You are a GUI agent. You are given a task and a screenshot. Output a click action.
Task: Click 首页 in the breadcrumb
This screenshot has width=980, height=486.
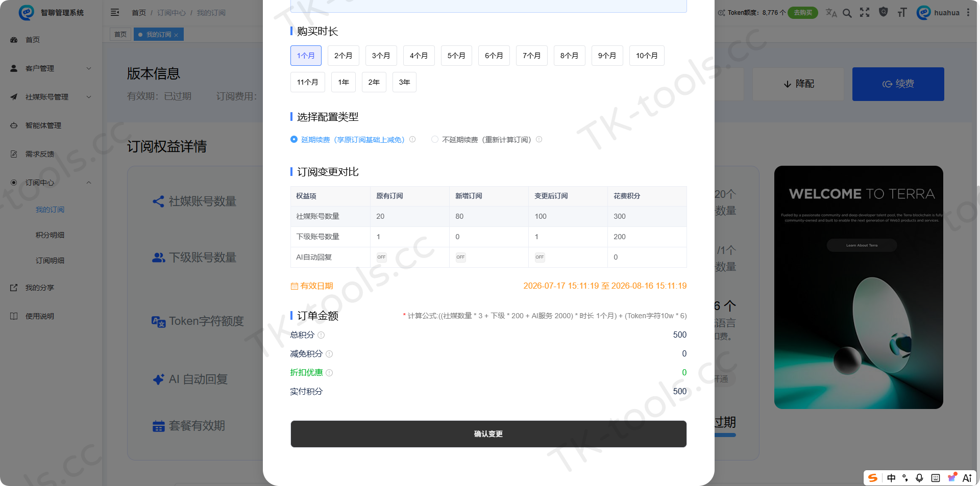coord(139,13)
